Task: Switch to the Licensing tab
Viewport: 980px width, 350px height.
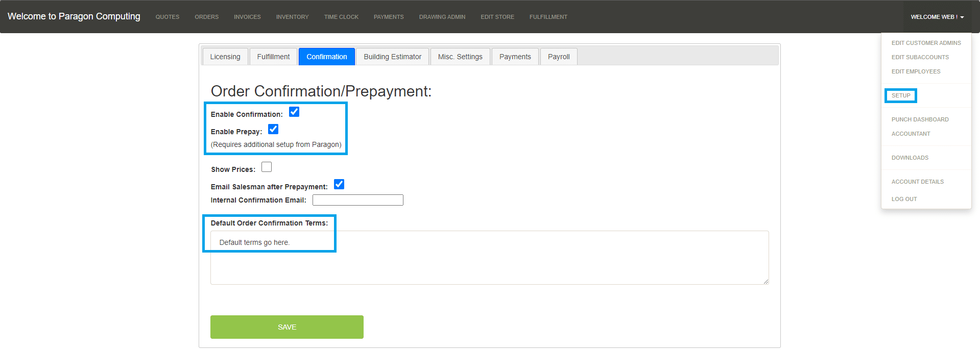Action: [225, 57]
